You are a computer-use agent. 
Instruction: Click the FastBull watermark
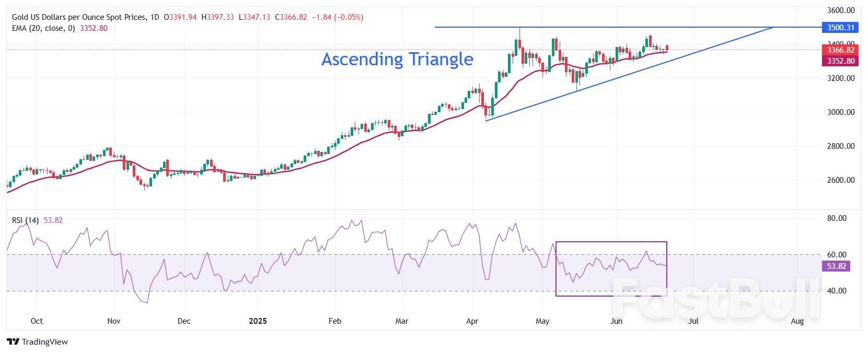coord(715,299)
